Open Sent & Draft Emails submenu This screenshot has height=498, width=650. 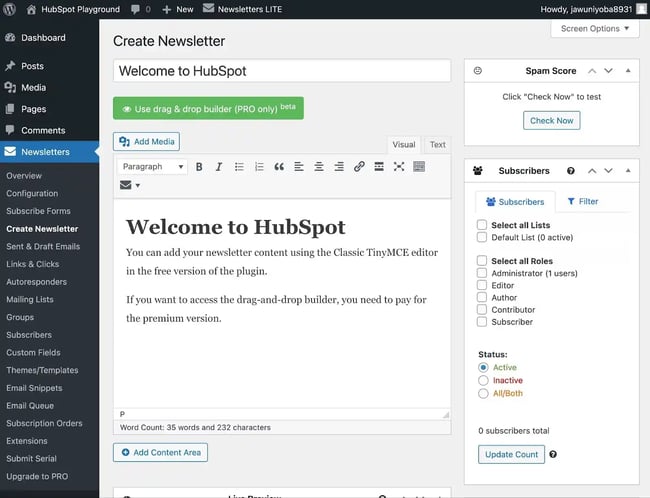(43, 246)
